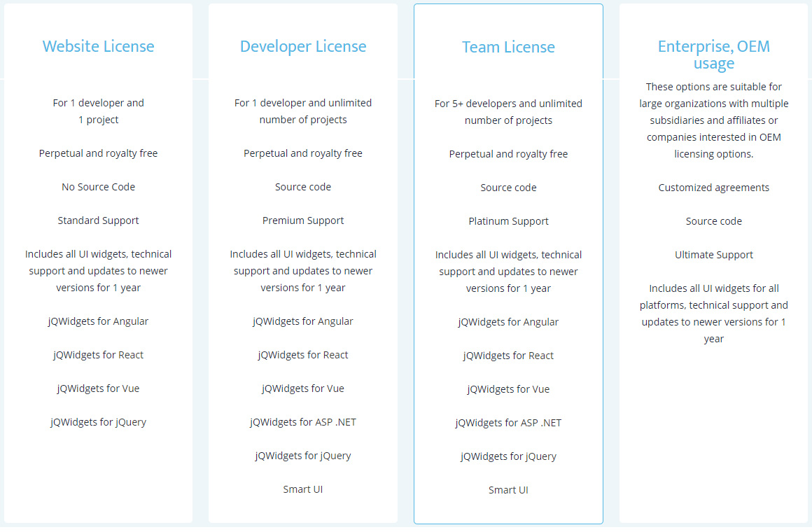Click 'jQWidgets for Angular' in Website License card
This screenshot has width=812, height=532.
99,322
